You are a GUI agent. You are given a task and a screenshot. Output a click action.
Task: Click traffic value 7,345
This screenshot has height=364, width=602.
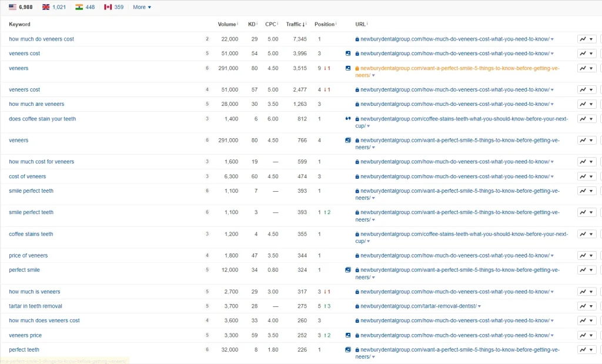pos(299,39)
